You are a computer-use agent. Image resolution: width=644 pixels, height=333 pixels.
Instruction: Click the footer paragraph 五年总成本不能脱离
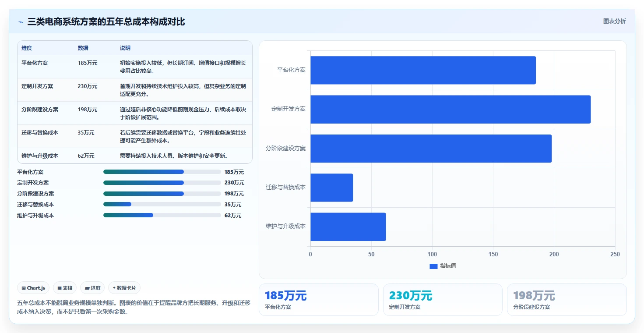coord(134,307)
